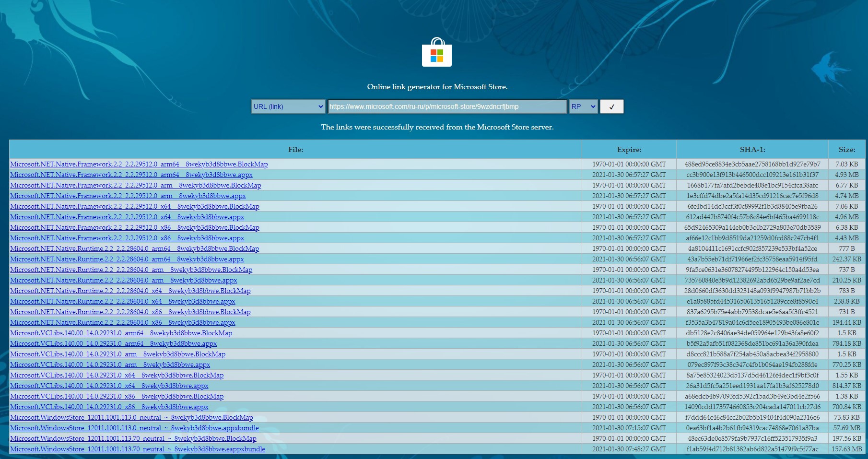The height and width of the screenshot is (459, 868).
Task: Select the '4.43 MB' size cell
Action: [847, 238]
